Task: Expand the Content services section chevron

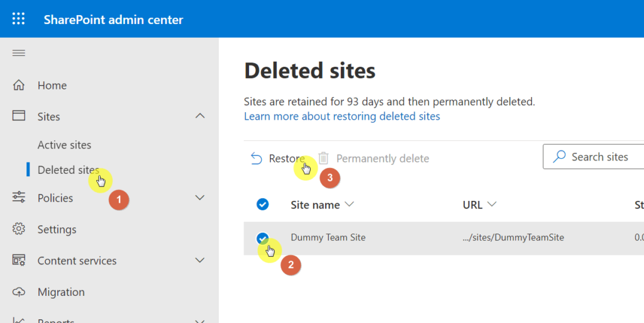Action: coord(199,260)
